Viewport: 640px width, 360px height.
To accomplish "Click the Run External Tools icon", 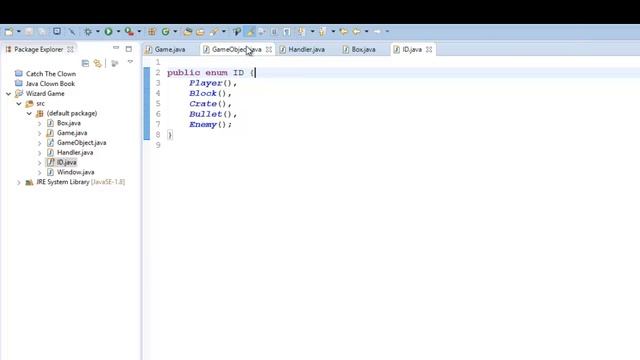I will point(129,31).
